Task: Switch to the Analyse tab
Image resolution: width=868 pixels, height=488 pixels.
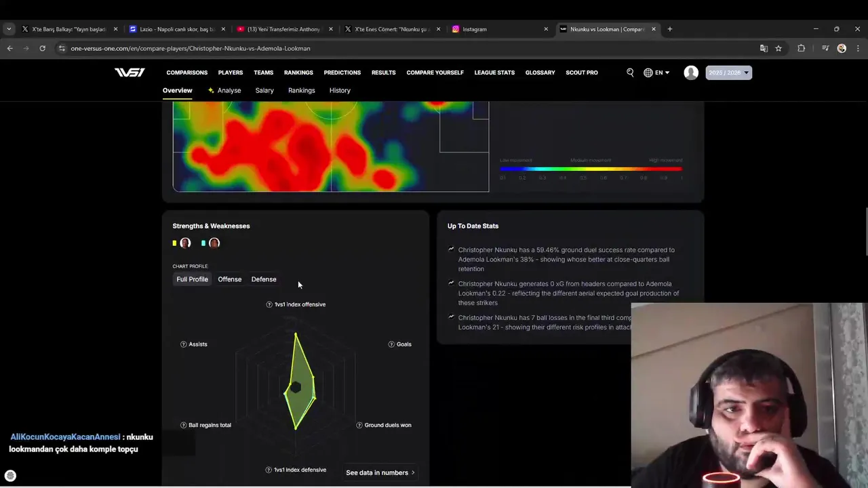Action: 224,90
